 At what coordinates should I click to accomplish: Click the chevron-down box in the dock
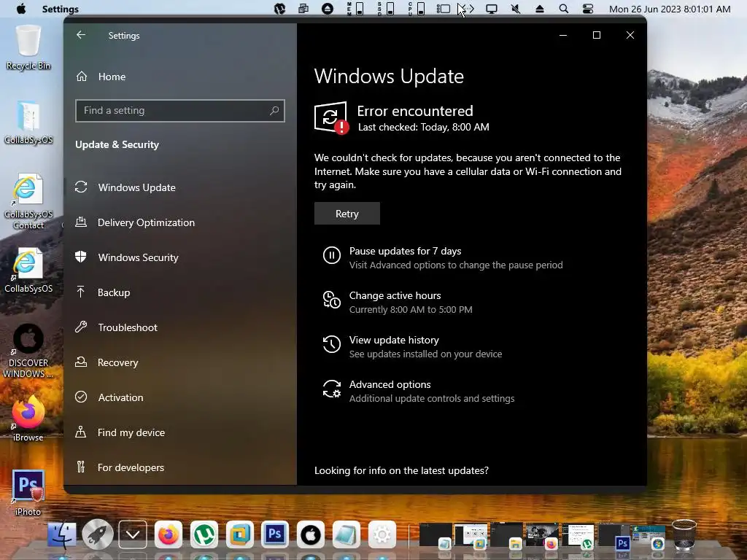tap(133, 534)
